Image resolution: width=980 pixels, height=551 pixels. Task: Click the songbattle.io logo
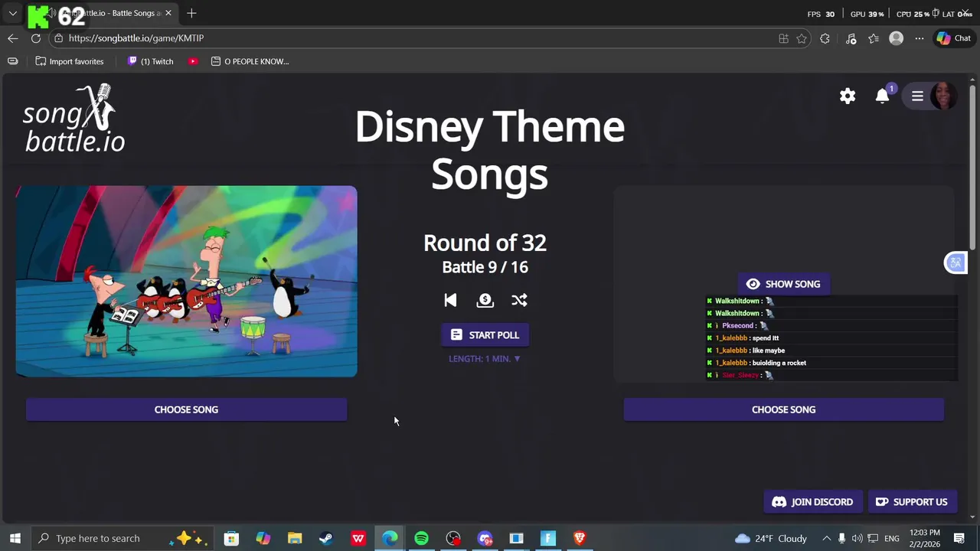coord(73,119)
